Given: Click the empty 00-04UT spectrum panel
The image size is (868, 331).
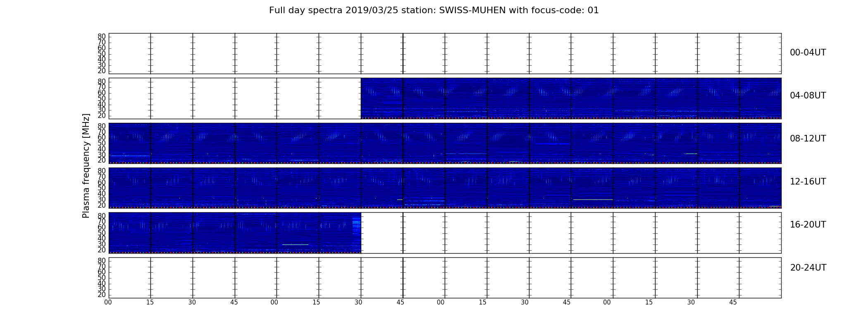Looking at the screenshot, I should (x=445, y=53).
